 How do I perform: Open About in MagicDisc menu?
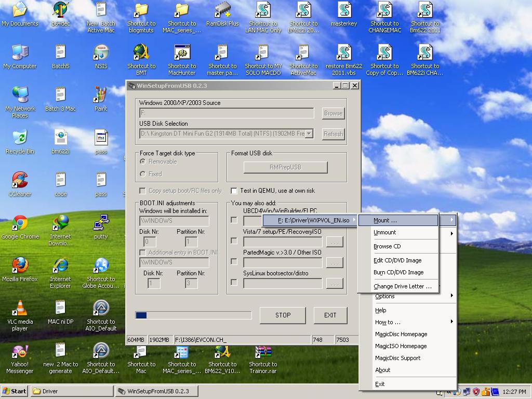point(408,370)
